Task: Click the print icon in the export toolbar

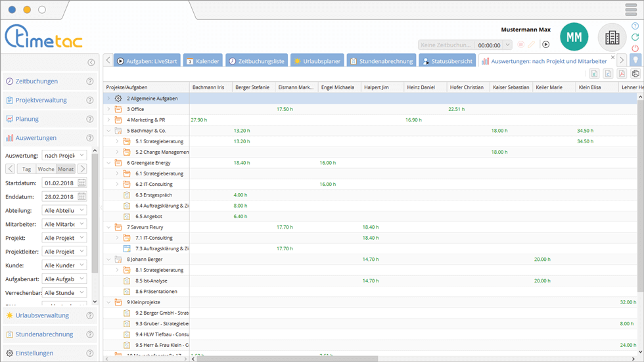Action: [635, 74]
